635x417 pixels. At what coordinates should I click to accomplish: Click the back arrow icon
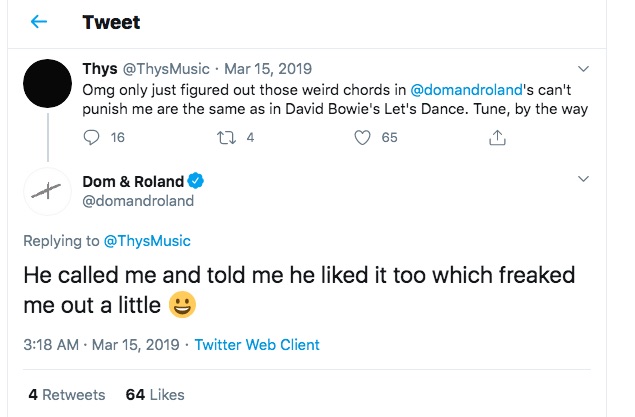(x=37, y=22)
